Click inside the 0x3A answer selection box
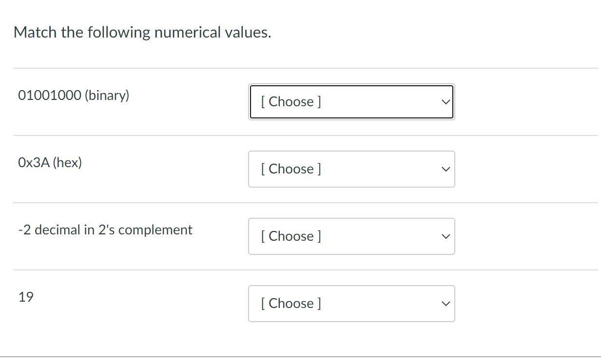601x364 pixels. 351,169
